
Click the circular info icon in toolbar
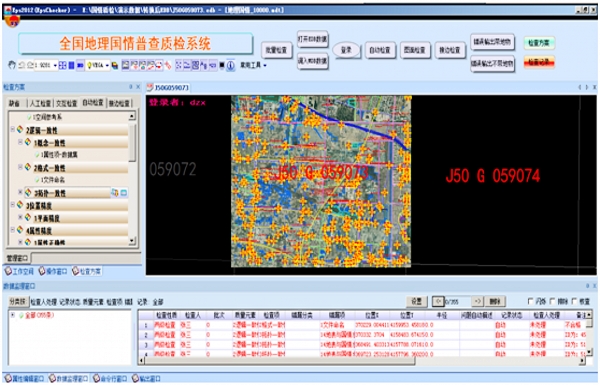pyautogui.click(x=231, y=65)
